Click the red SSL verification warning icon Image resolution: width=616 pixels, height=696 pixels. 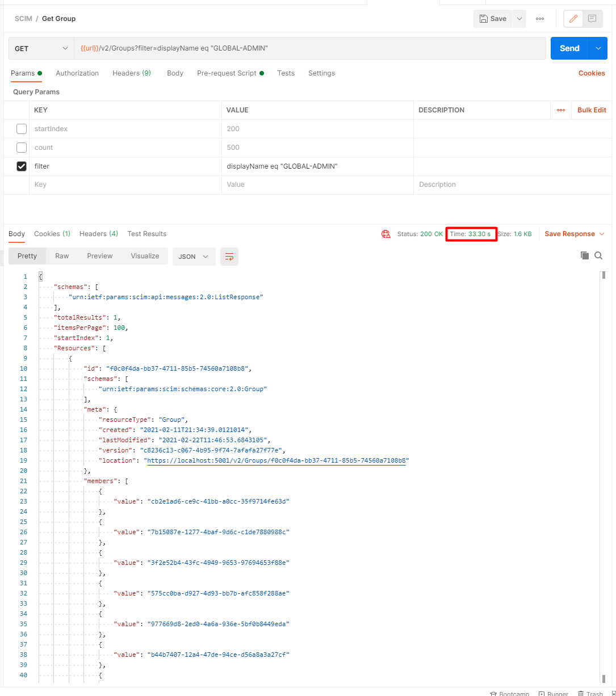click(x=386, y=233)
